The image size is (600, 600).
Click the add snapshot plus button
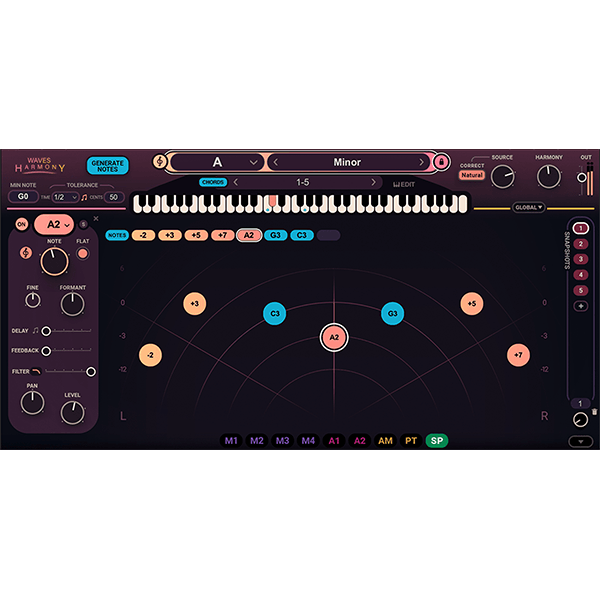pos(580,306)
